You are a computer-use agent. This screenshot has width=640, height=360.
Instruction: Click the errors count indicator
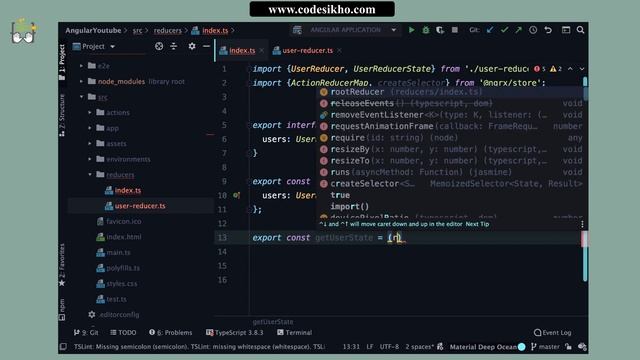click(540, 69)
